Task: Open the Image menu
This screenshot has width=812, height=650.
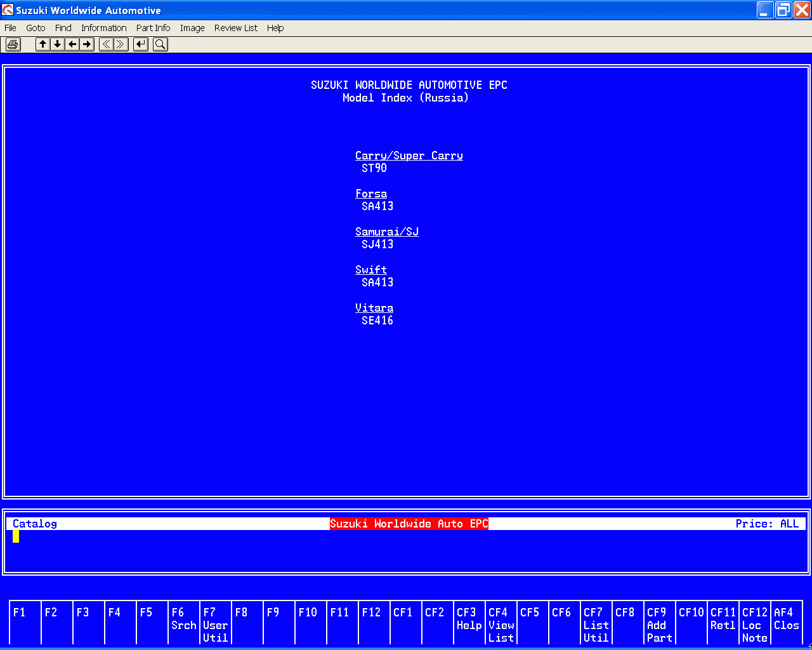Action: (x=192, y=28)
